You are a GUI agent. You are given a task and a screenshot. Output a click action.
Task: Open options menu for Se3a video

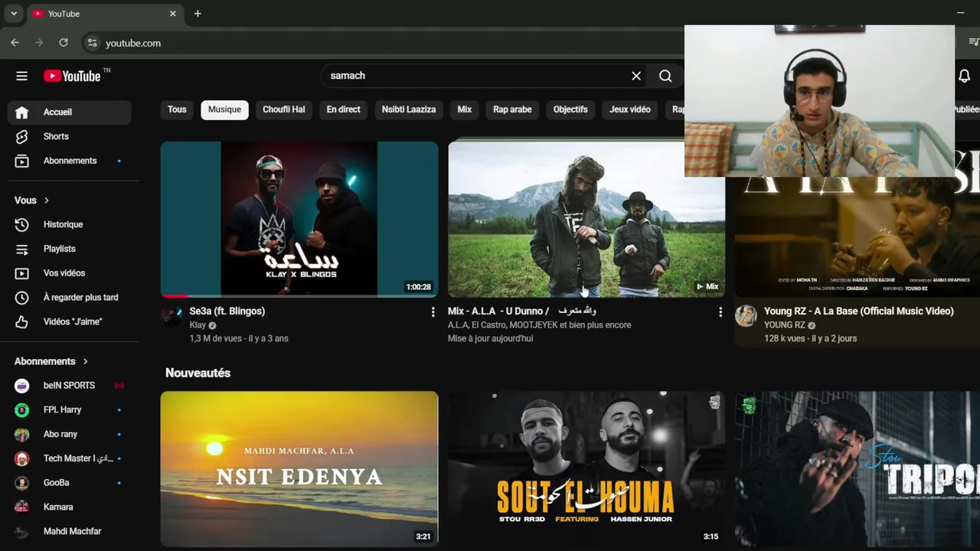(433, 312)
